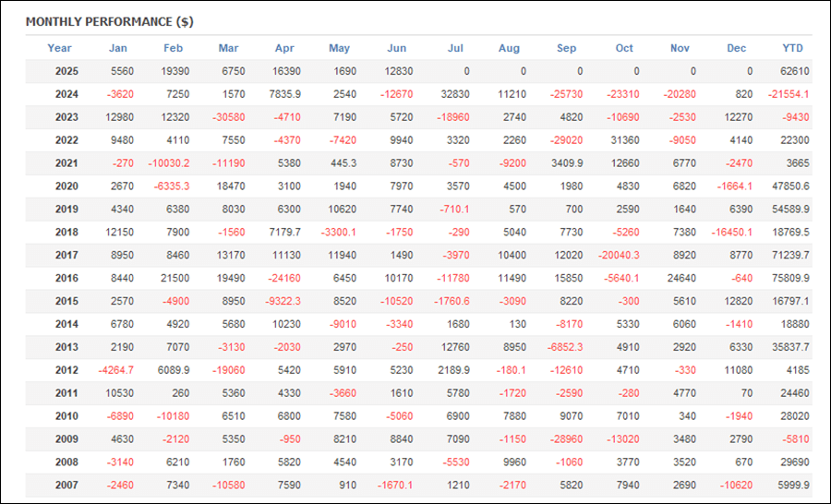Click the Year column header
This screenshot has width=831, height=504.
(59, 48)
